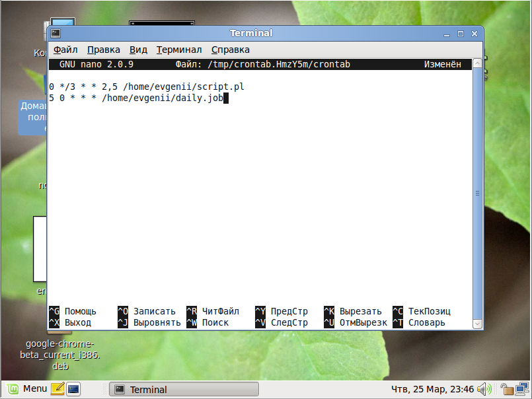Viewport: 532px width, 399px height.
Task: Click the ^C ТекПозиц shortcut label
Action: (x=422, y=311)
